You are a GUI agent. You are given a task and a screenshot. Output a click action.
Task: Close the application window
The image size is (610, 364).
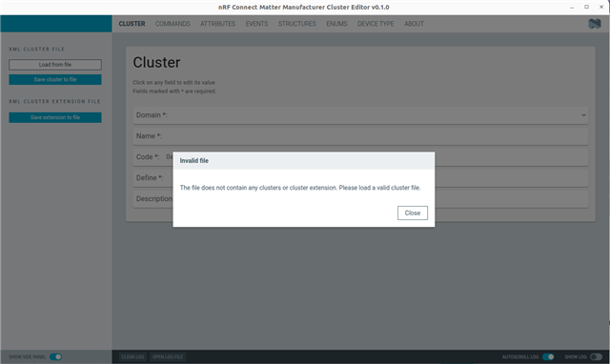click(x=601, y=7)
